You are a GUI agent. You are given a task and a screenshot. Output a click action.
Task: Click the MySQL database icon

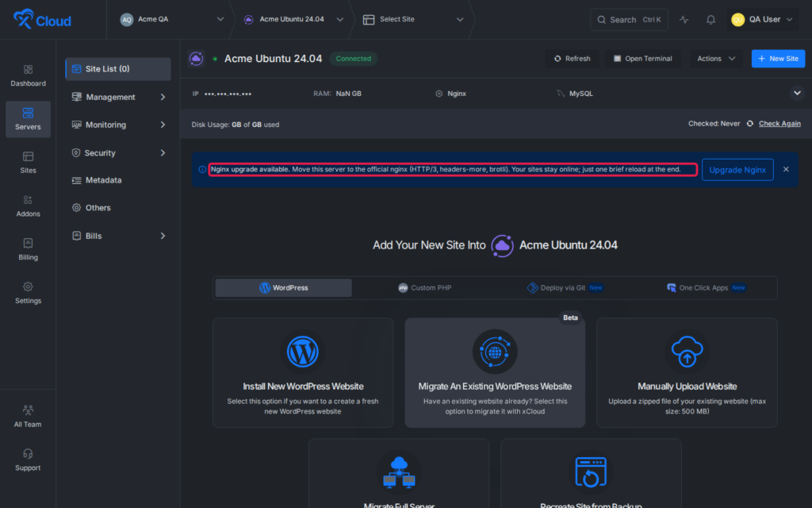pyautogui.click(x=561, y=94)
